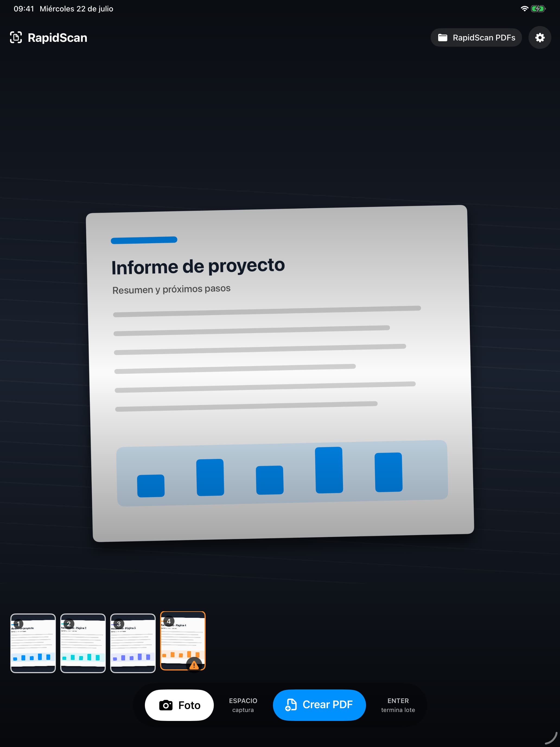This screenshot has height=747, width=560.
Task: Tap the ESPACIO captura hint
Action: (x=243, y=705)
